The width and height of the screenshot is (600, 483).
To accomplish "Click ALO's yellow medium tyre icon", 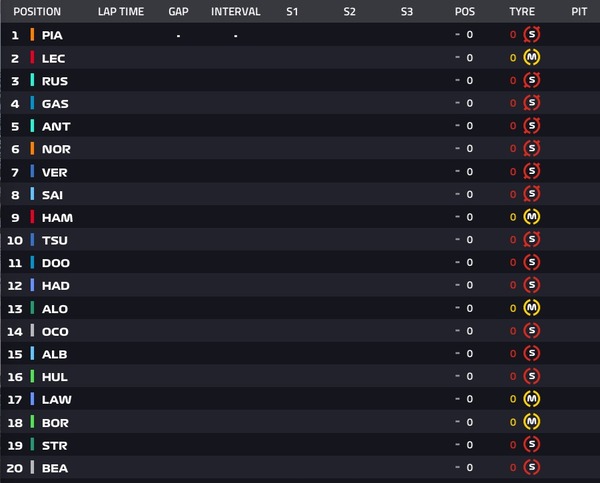I will click(532, 308).
